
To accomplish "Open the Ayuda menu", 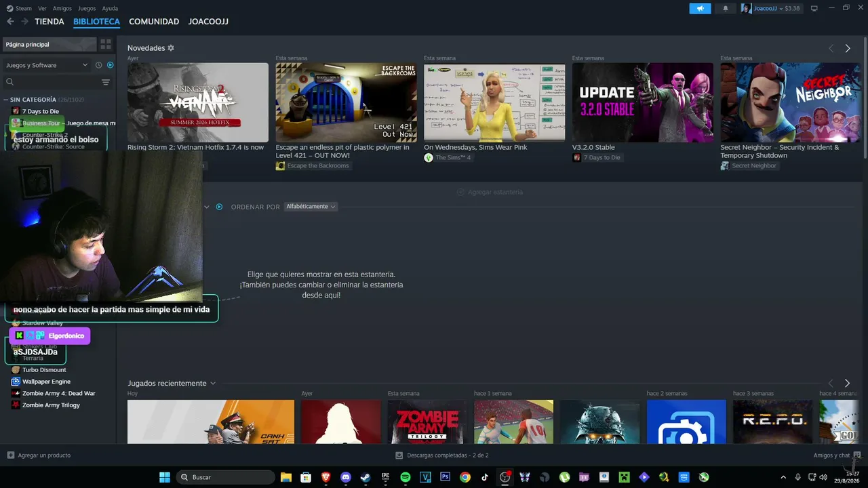I will click(110, 8).
